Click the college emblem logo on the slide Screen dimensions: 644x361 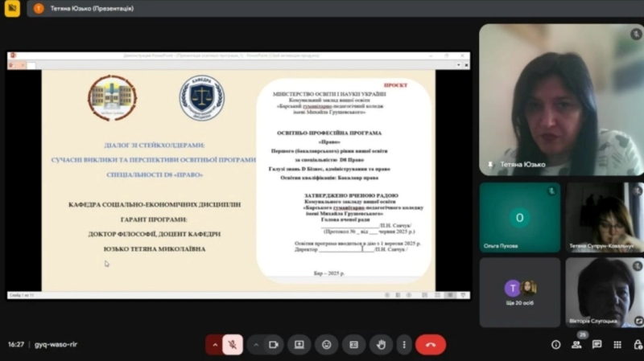pyautogui.click(x=112, y=97)
